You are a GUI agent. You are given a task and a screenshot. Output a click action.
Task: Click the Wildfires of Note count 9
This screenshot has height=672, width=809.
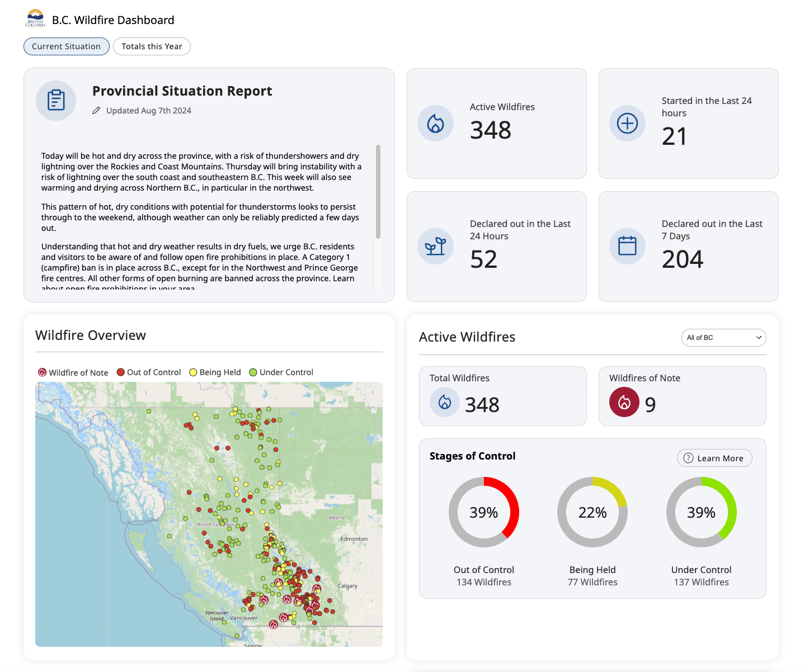point(650,405)
